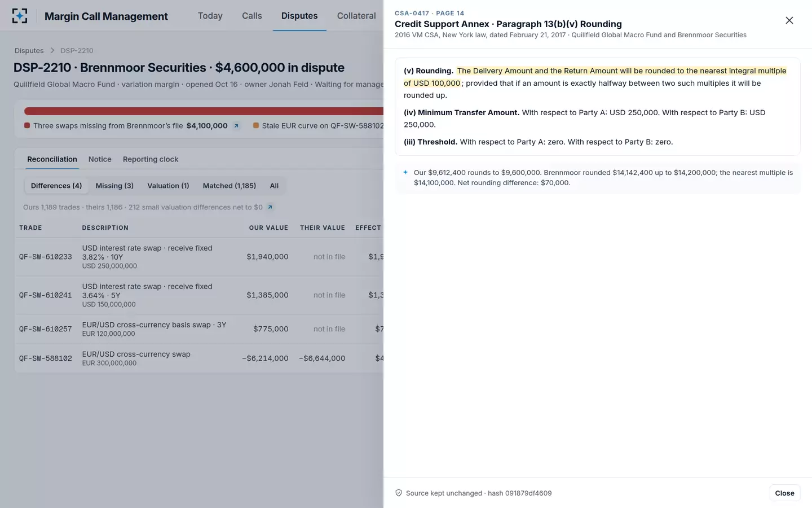
Task: Open the Today tab
Action: point(210,16)
